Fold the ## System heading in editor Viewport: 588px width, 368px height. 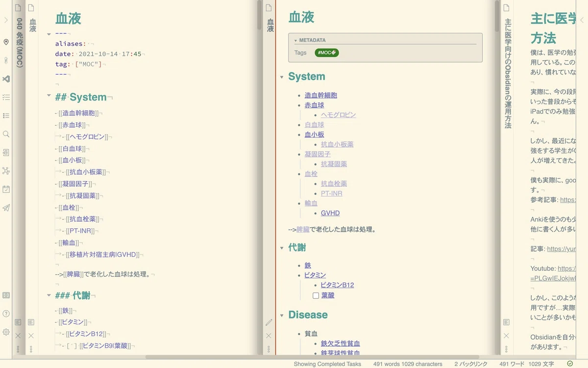coord(49,96)
